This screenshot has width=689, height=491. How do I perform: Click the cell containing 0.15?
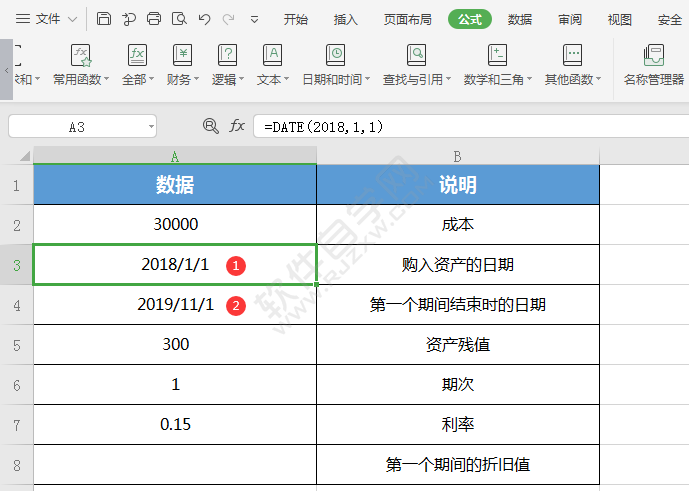tap(175, 425)
